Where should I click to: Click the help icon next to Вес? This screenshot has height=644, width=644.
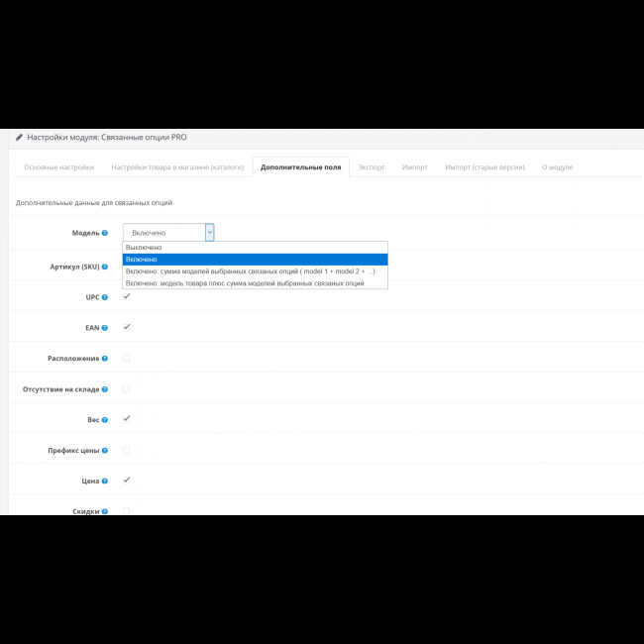click(105, 419)
